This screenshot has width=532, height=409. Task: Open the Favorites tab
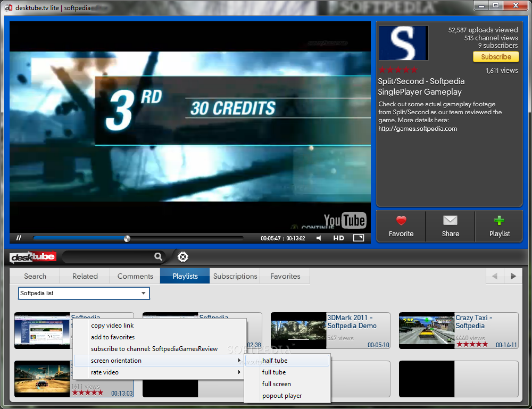click(x=285, y=276)
